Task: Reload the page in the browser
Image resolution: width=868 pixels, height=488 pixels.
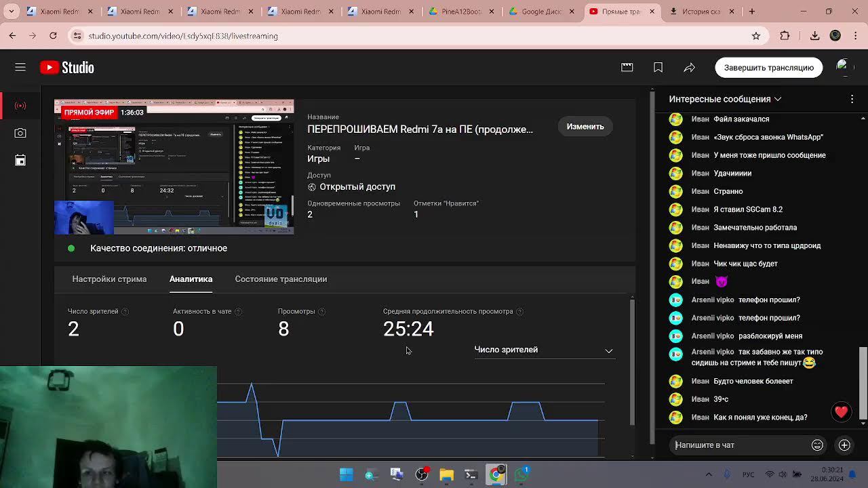Action: pos(53,36)
